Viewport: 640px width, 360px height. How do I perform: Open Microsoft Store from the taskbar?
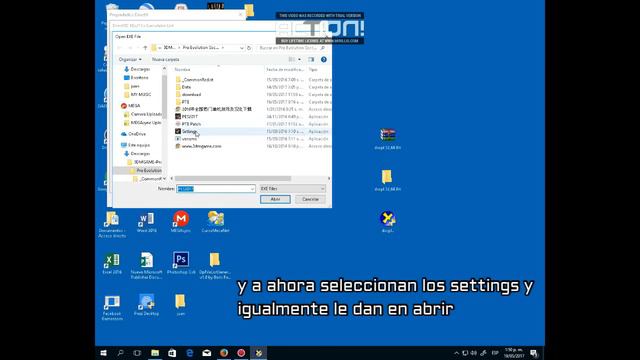tap(172, 353)
